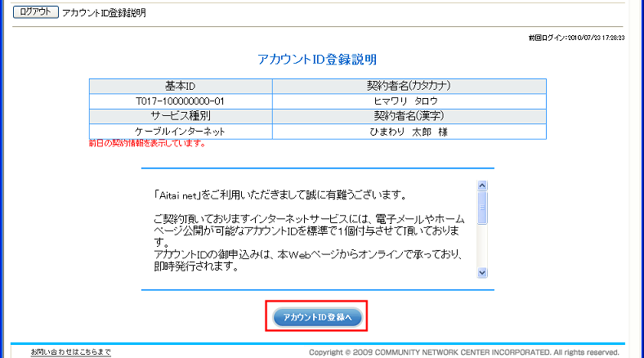Image resolution: width=644 pixels, height=358 pixels.
Task: Click the ログアウト button
Action: [x=36, y=13]
